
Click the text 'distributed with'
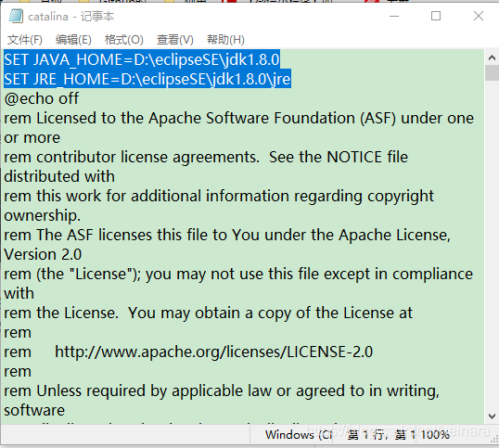59,176
